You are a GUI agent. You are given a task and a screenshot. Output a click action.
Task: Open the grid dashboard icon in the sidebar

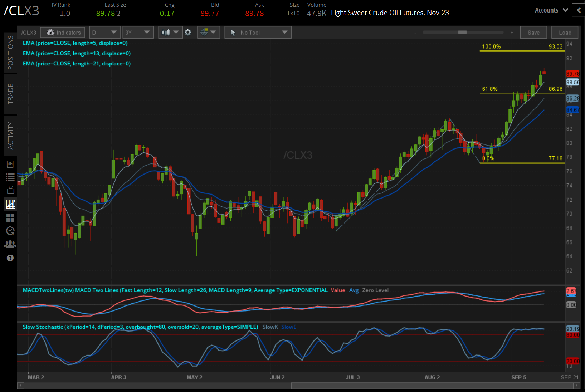10,218
